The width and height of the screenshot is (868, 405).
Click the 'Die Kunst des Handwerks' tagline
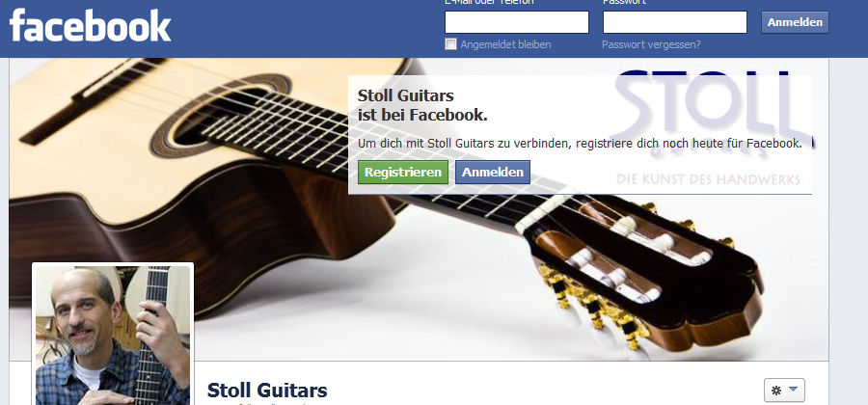(x=708, y=179)
